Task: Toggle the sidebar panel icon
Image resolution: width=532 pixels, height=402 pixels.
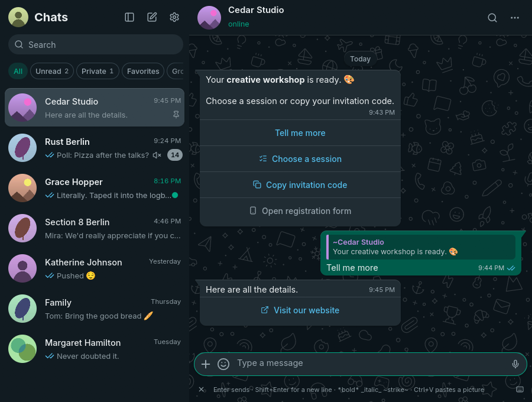Action: click(129, 17)
